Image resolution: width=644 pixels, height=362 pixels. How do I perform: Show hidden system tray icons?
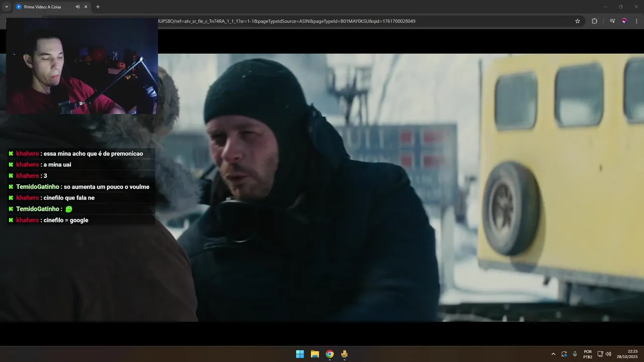[553, 354]
